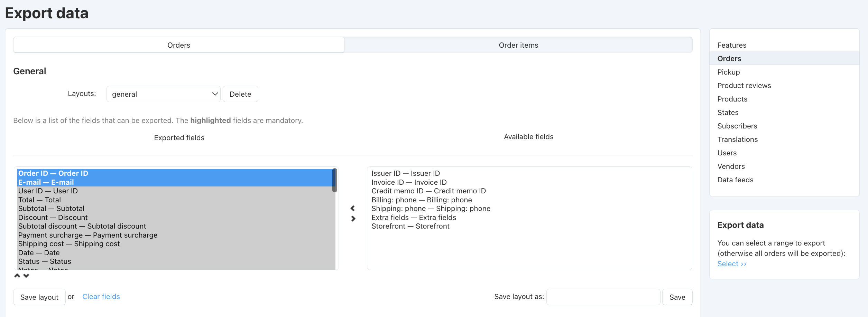The height and width of the screenshot is (317, 868).
Task: Open Pickup in the sidebar
Action: tap(729, 72)
